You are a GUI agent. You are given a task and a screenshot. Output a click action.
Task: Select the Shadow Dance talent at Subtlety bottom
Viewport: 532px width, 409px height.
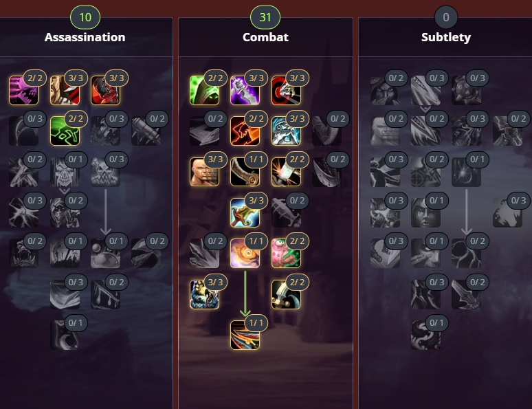(425, 335)
